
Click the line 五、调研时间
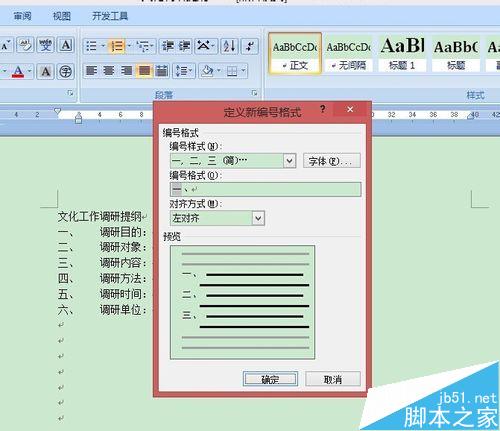pos(102,294)
